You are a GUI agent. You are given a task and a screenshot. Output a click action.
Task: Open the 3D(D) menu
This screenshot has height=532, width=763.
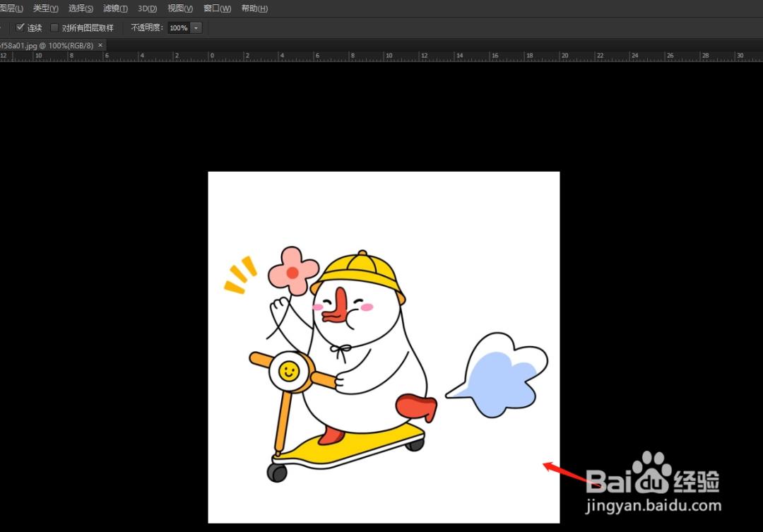pos(148,8)
